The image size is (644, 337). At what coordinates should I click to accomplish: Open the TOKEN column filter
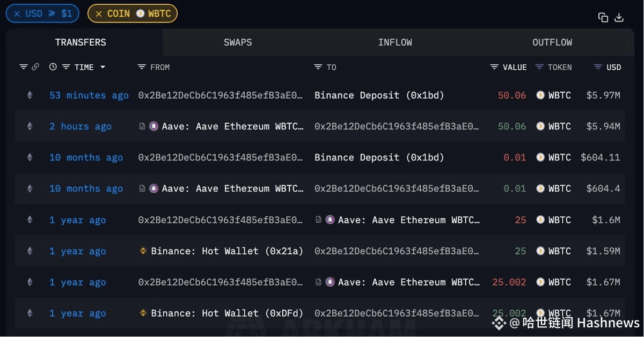pos(539,67)
